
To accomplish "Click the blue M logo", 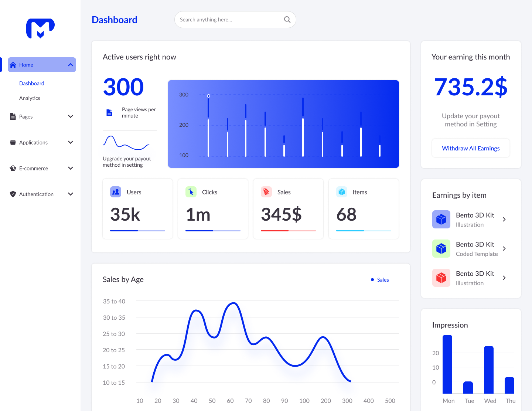I will 40,28.
